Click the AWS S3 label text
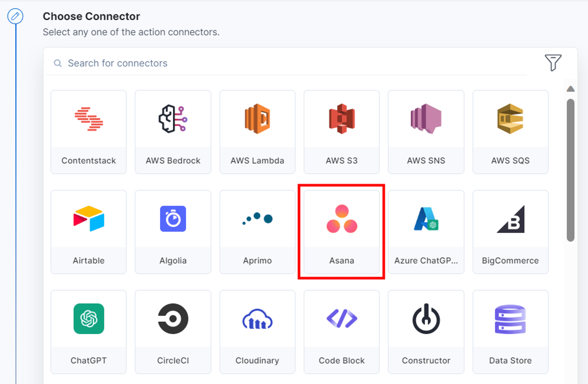This screenshot has height=384, width=588. [342, 161]
